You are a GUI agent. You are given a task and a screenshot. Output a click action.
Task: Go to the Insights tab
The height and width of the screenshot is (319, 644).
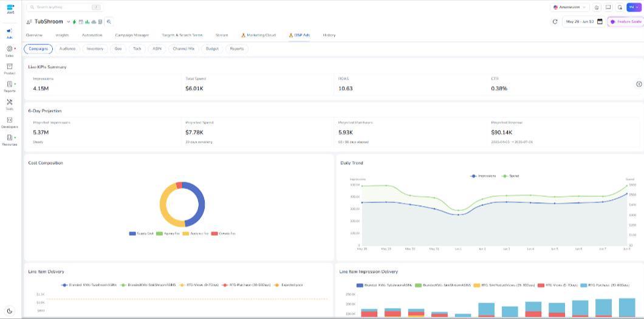pyautogui.click(x=61, y=35)
